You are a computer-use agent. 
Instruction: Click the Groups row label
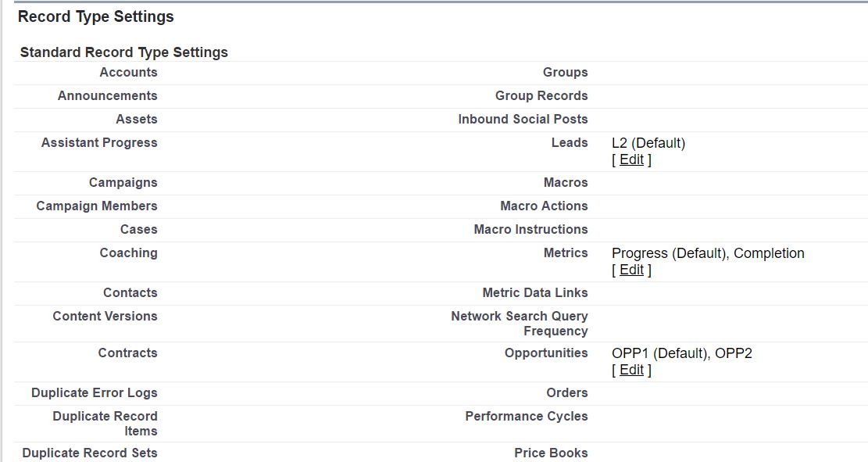(x=565, y=73)
